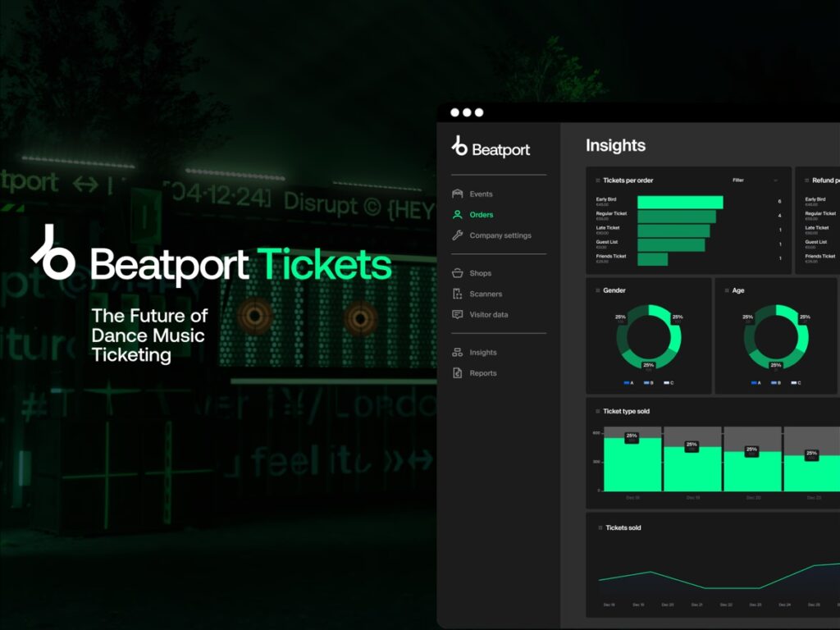Screen dimensions: 840x630
Task: Select the Insights chart icon
Action: click(457, 352)
